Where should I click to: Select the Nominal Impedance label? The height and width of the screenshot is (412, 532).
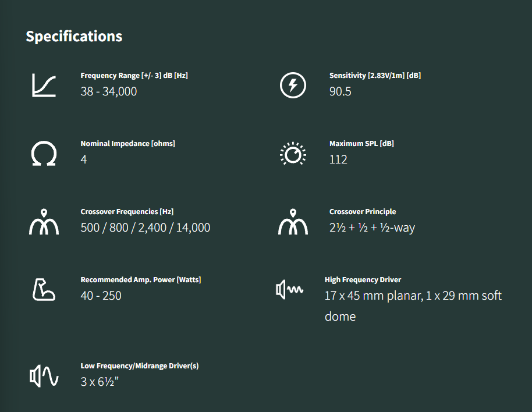(x=127, y=144)
